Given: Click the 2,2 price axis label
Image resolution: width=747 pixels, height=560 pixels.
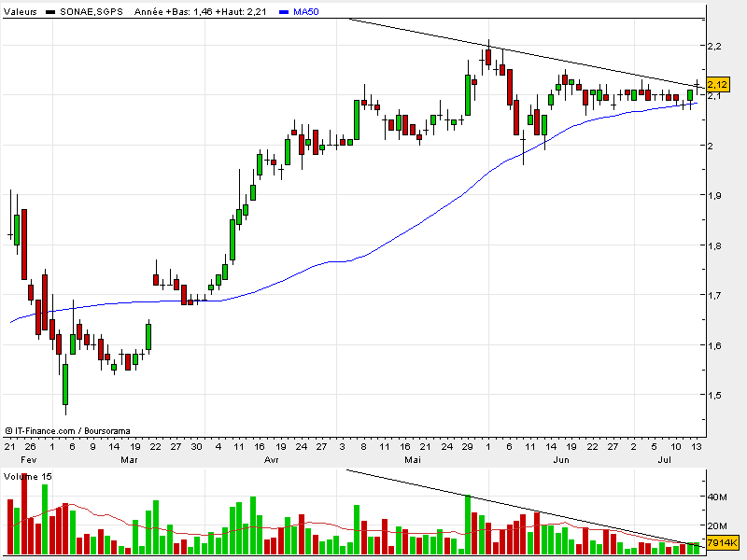Looking at the screenshot, I should pyautogui.click(x=714, y=46).
